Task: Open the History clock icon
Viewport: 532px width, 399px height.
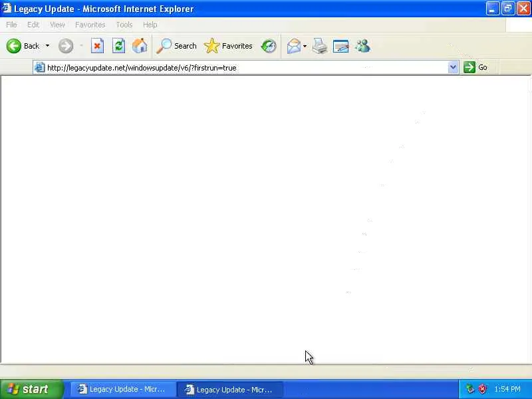Action: pos(269,46)
